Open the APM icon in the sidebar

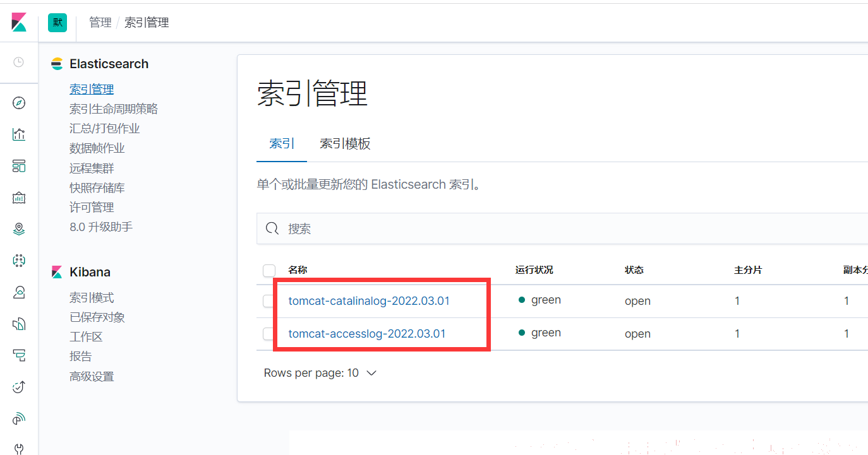click(x=19, y=355)
